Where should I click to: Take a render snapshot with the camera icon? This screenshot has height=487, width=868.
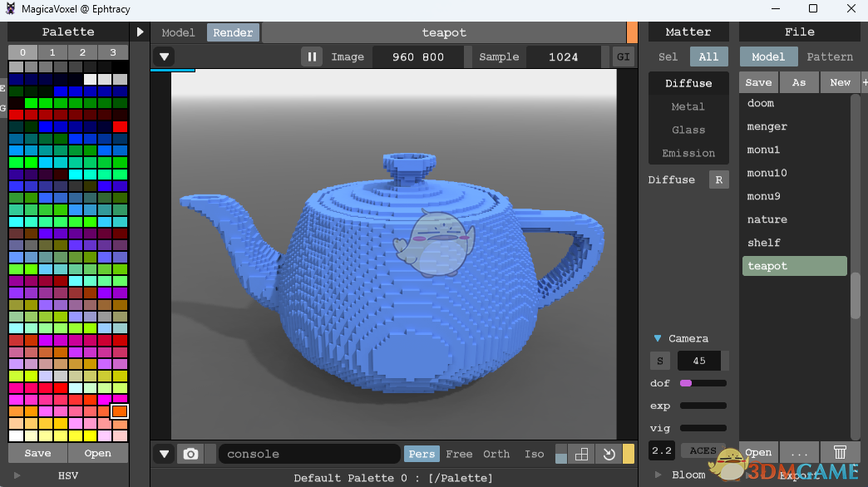tap(190, 454)
